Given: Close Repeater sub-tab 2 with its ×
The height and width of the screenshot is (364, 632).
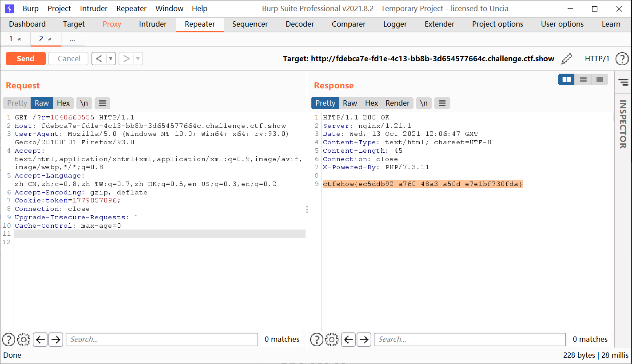Looking at the screenshot, I should (x=50, y=39).
